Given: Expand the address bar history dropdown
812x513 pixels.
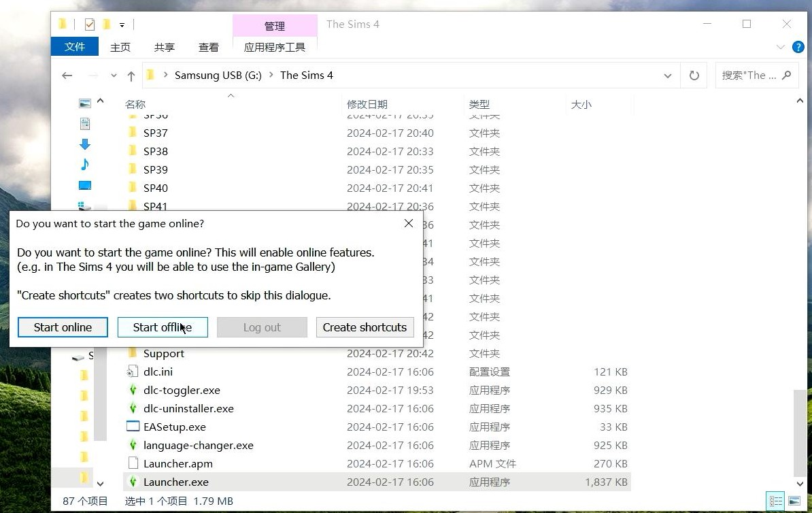Looking at the screenshot, I should point(668,76).
